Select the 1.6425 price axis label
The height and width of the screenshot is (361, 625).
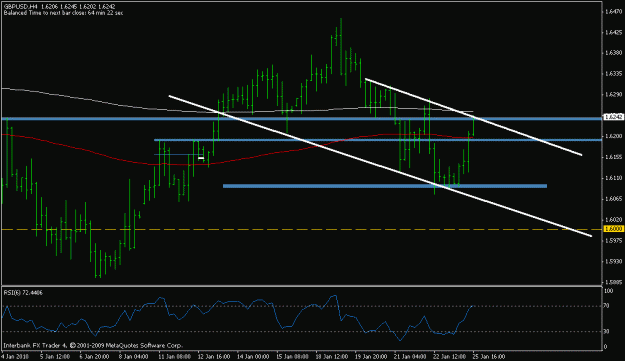613,32
